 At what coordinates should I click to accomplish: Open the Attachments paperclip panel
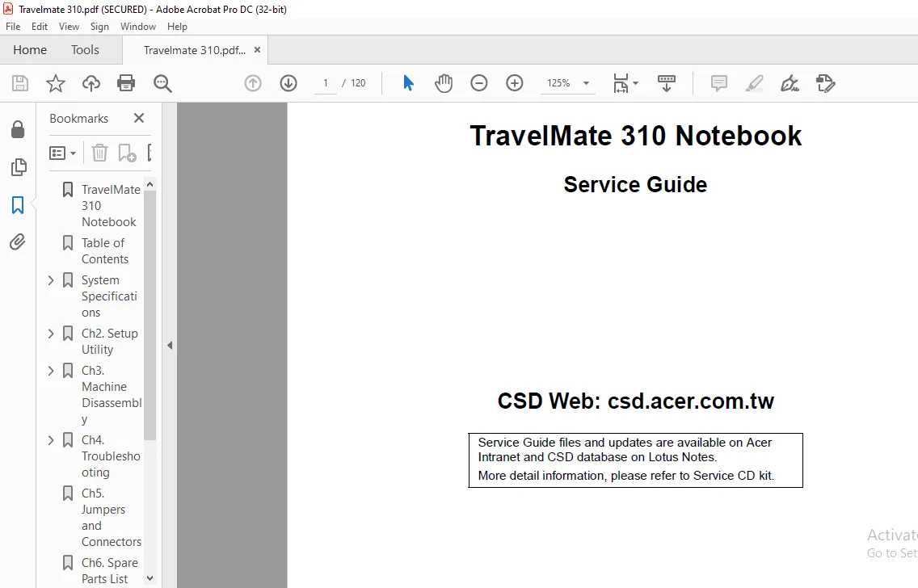tap(18, 242)
